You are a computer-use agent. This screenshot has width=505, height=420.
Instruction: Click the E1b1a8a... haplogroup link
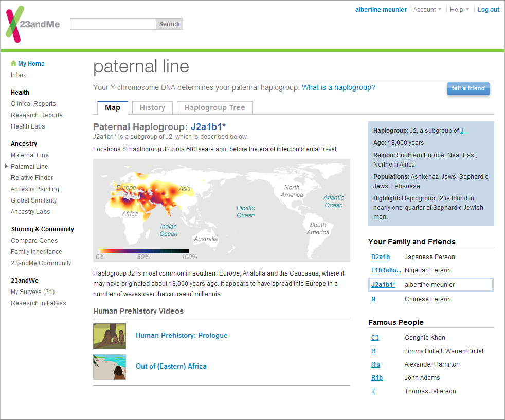(386, 270)
